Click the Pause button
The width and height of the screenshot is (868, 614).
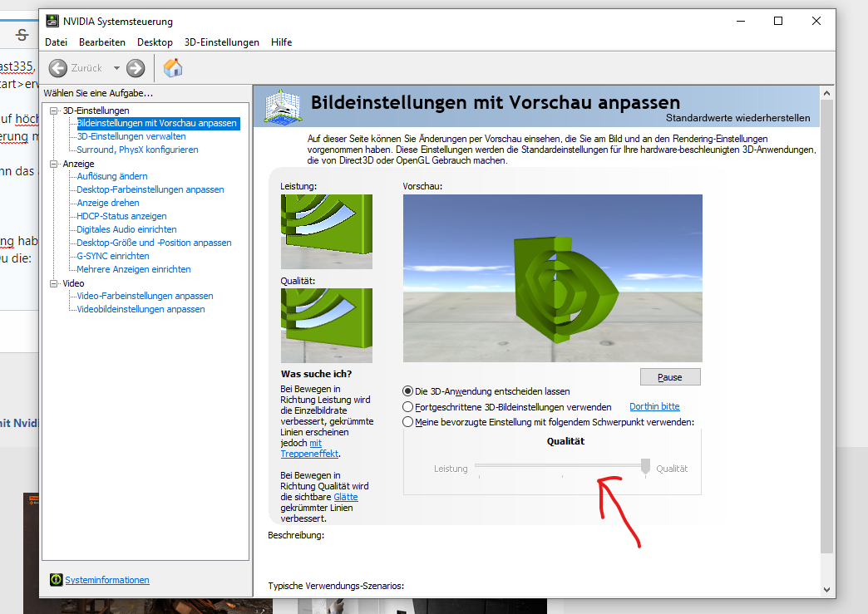point(670,376)
